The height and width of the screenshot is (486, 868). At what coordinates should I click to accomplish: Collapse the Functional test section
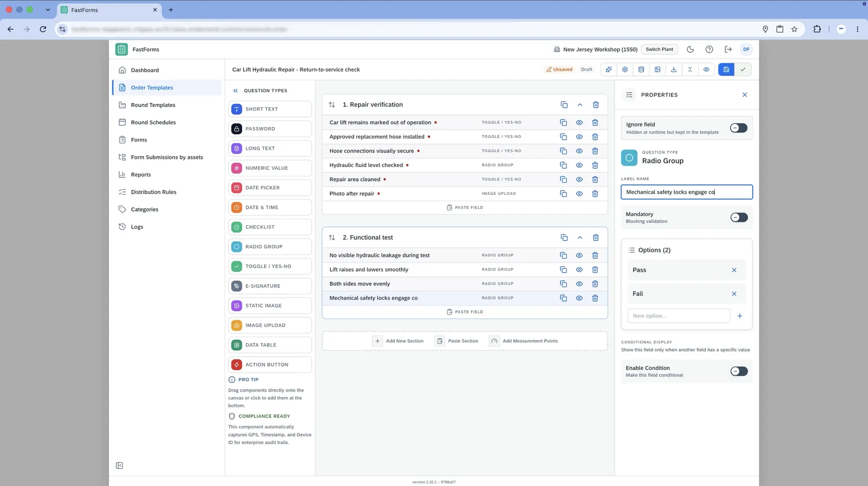pyautogui.click(x=580, y=238)
